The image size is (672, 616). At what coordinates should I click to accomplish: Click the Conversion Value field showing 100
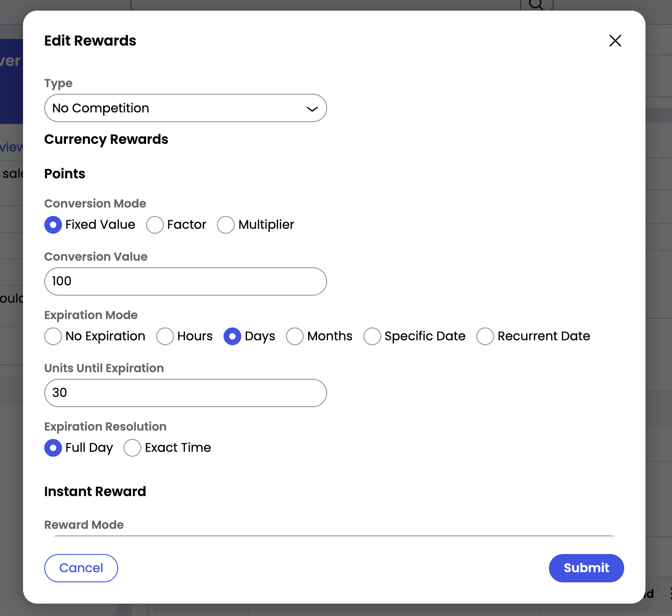tap(185, 281)
